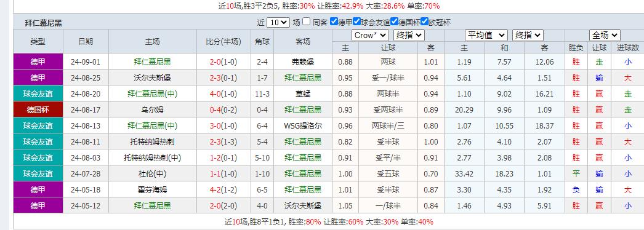Click the 德甲 tag in the 24-05-18 row
Screen dimensions: 644x230
click(38, 190)
